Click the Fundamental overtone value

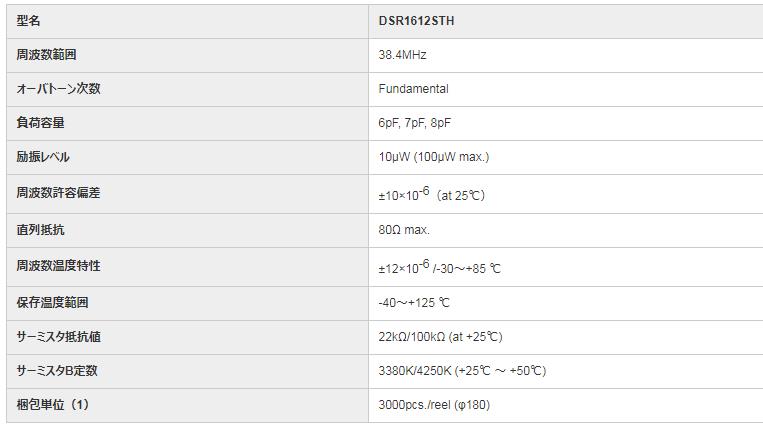point(413,89)
